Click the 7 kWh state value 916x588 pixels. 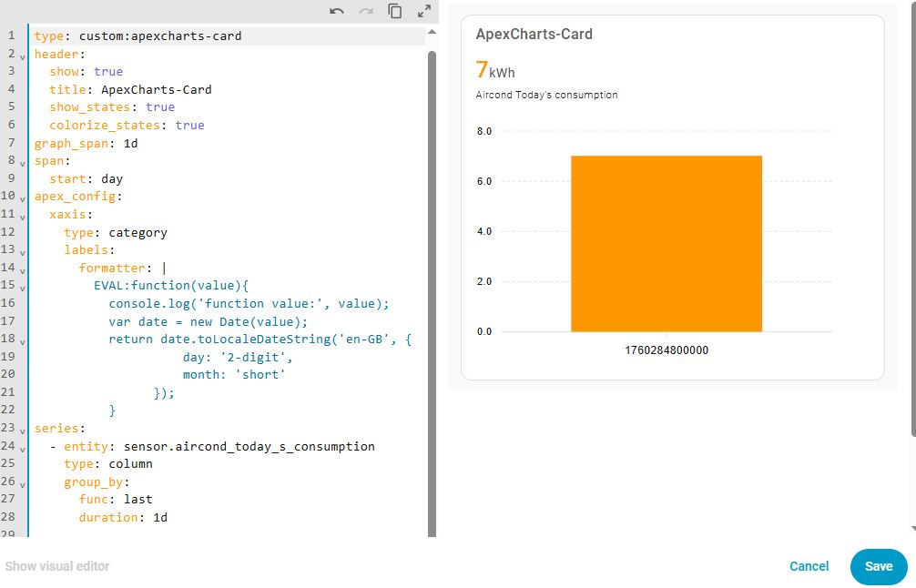tap(495, 70)
